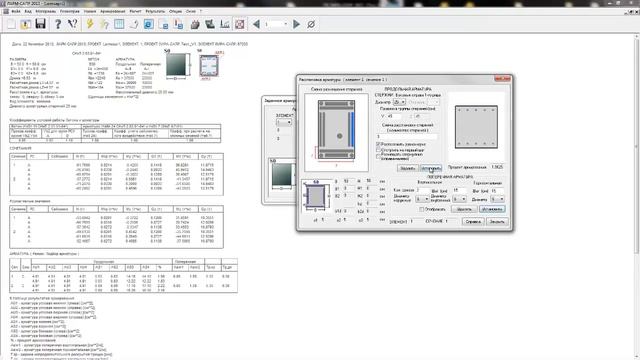Open the 'Файл' menu
This screenshot has height=360, width=640.
[16, 11]
